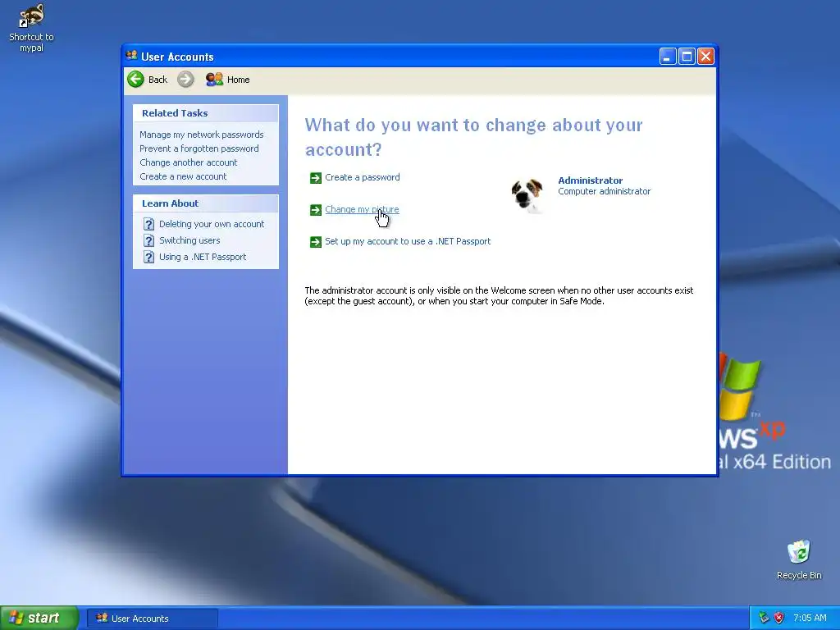This screenshot has height=630, width=840.
Task: Maximize the User Accounts window
Action: coord(687,57)
